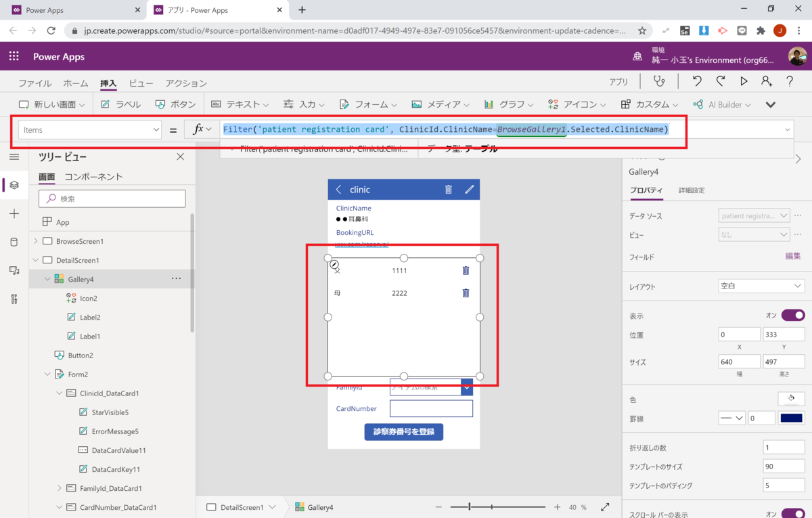812x518 pixels.
Task: Expand the formula bar chevron
Action: coord(788,129)
